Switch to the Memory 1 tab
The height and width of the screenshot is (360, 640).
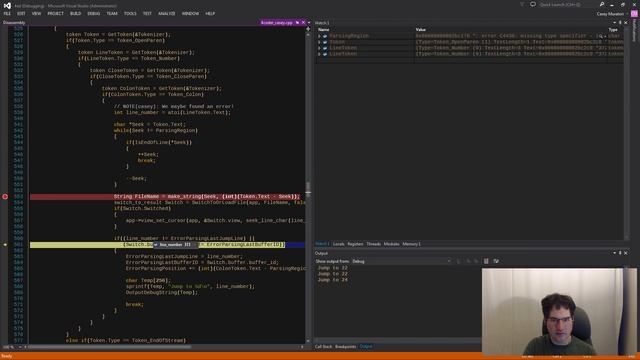(411, 244)
